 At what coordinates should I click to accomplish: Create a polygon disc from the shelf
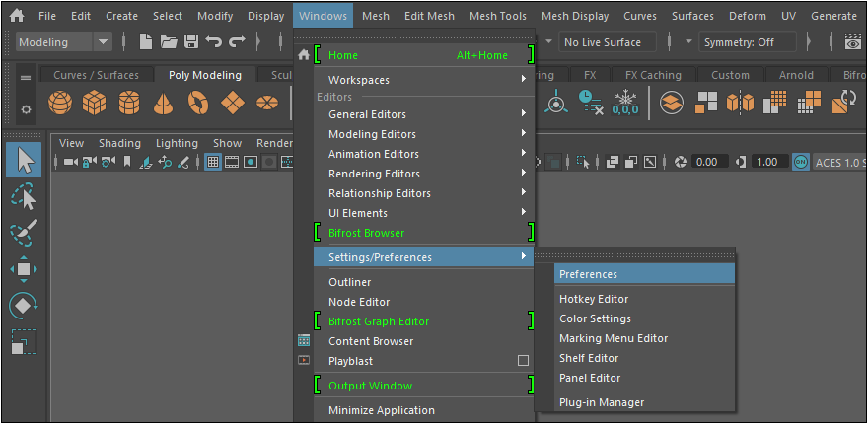[267, 103]
